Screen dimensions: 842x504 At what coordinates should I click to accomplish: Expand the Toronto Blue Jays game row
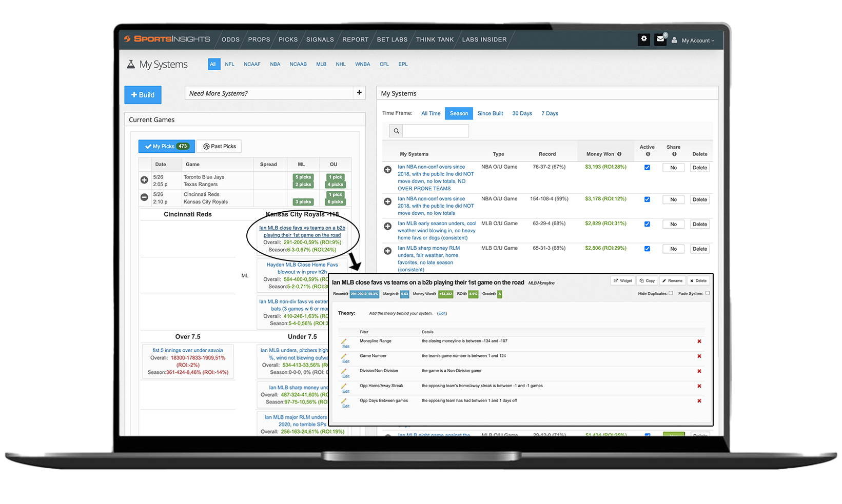click(144, 180)
